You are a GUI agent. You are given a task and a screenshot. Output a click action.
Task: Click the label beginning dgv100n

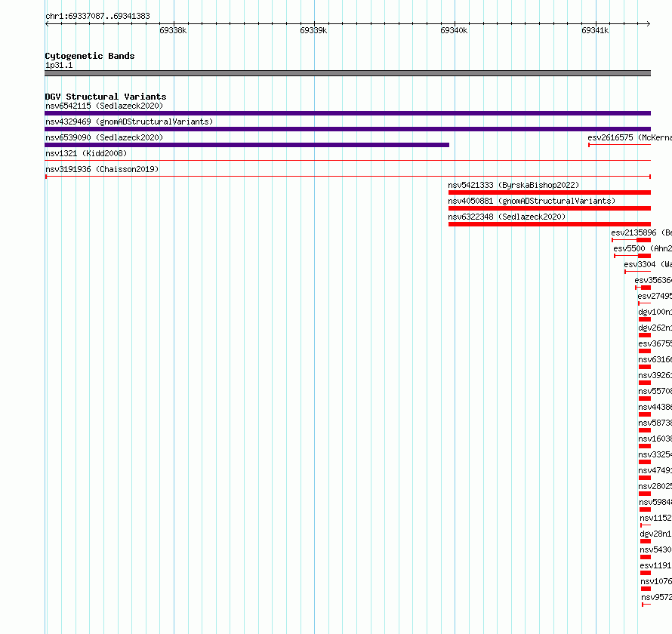point(655,312)
